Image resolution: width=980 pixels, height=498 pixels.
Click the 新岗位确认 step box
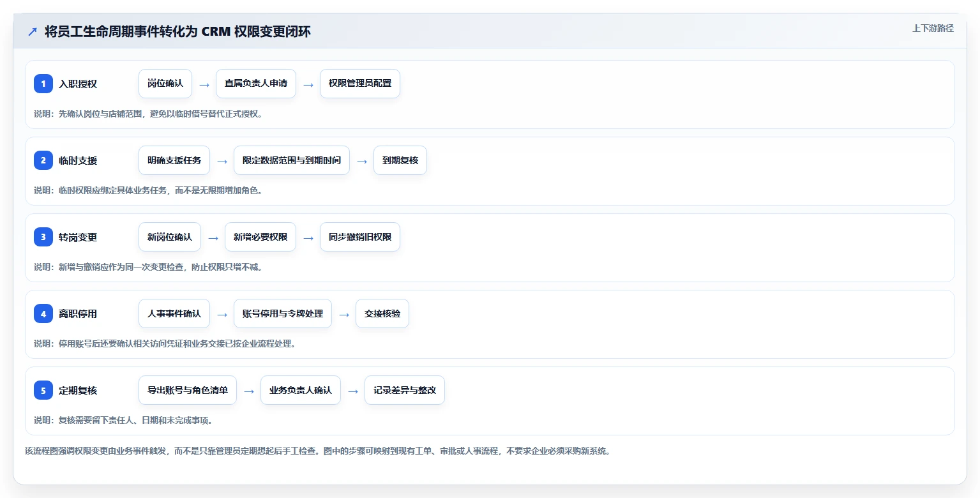(170, 237)
